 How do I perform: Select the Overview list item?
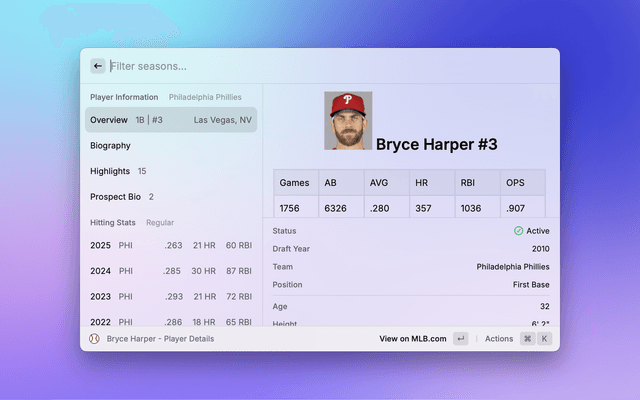(170, 120)
